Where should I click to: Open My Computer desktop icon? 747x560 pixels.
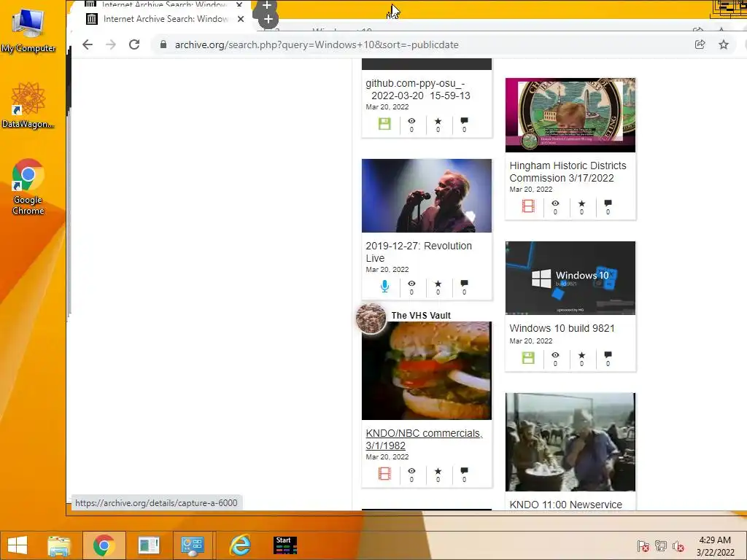point(28,30)
